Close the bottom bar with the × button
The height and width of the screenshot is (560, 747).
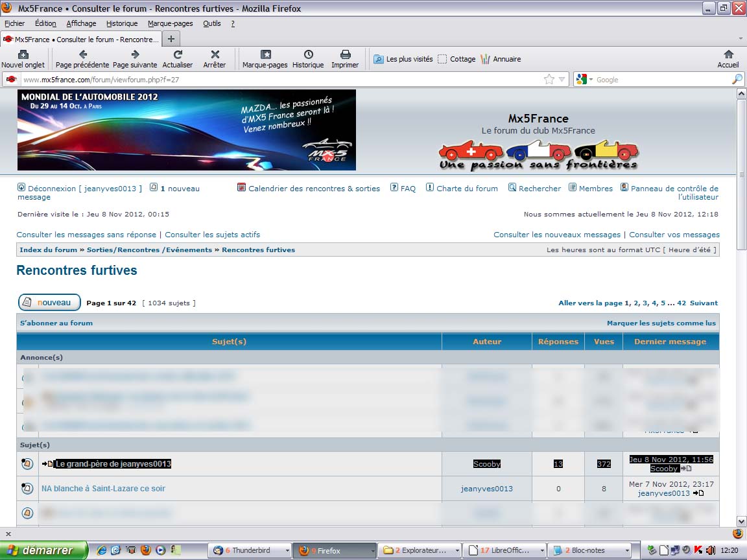8,534
